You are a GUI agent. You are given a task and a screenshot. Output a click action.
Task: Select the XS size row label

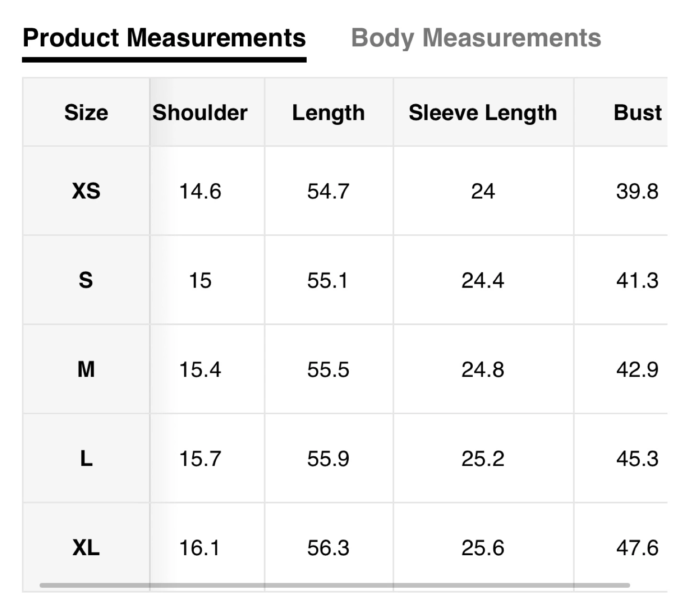point(86,191)
